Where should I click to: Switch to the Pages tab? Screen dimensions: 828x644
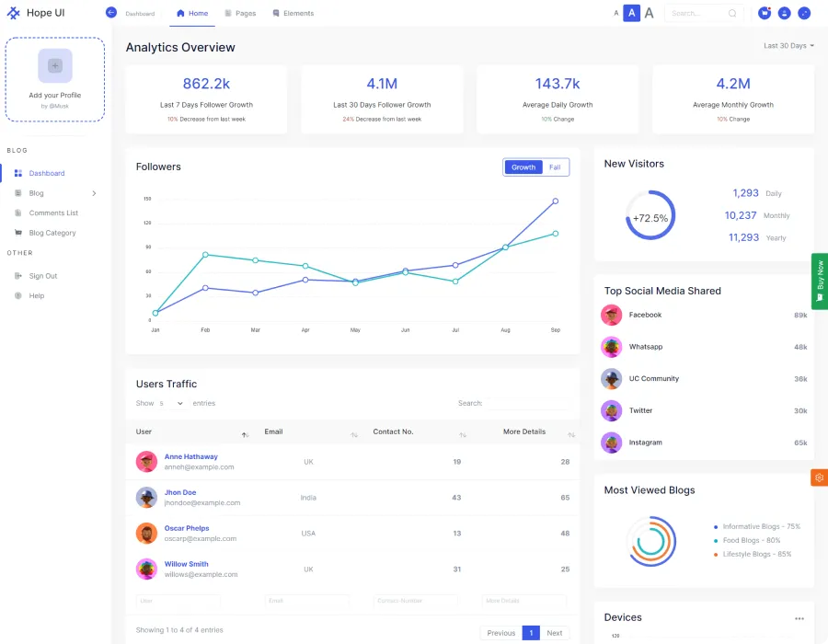240,14
